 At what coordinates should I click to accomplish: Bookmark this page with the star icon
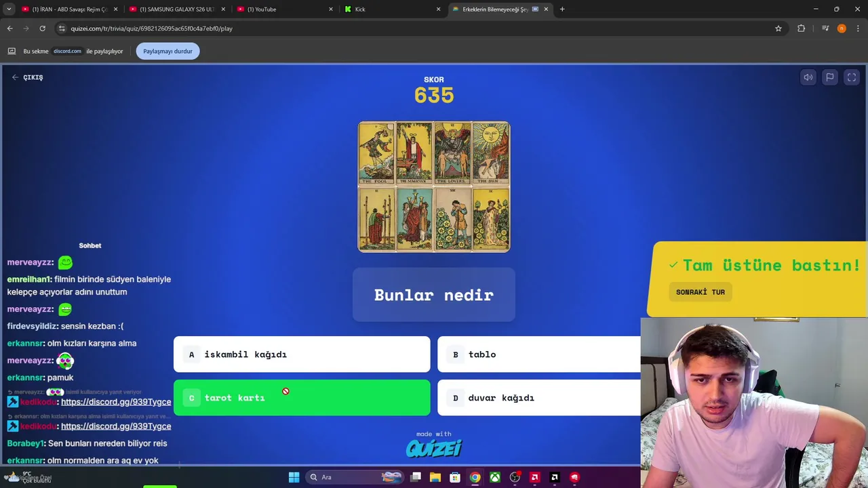coord(778,28)
